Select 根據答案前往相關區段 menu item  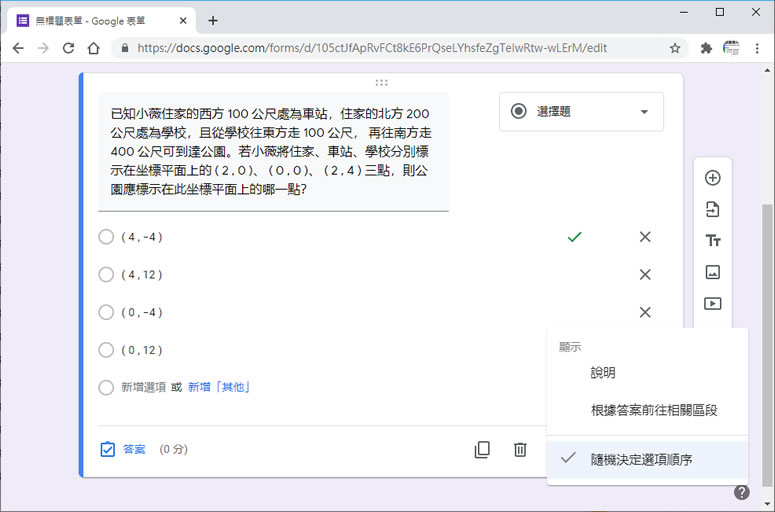[x=653, y=410]
